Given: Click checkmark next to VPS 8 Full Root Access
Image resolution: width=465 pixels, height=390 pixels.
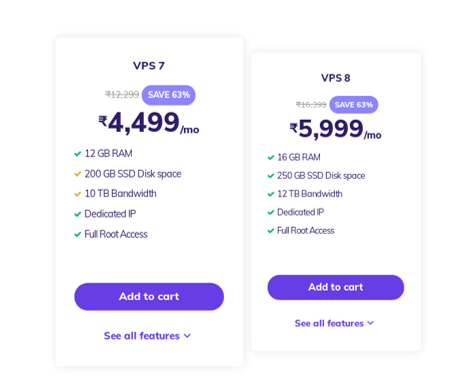Looking at the screenshot, I should coord(271,231).
